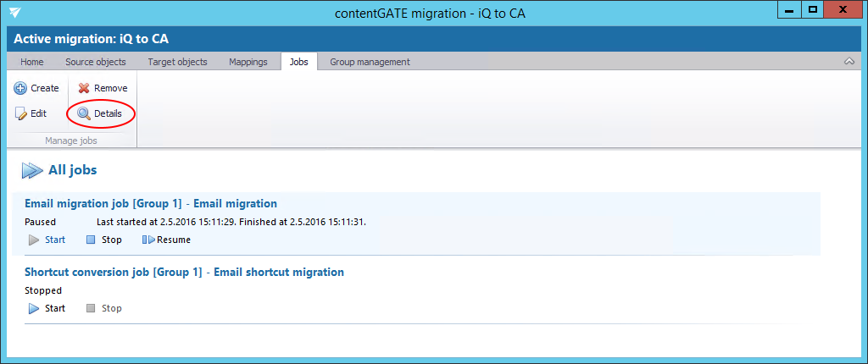
Task: Click the contentGATE app logo icon
Action: [x=16, y=13]
